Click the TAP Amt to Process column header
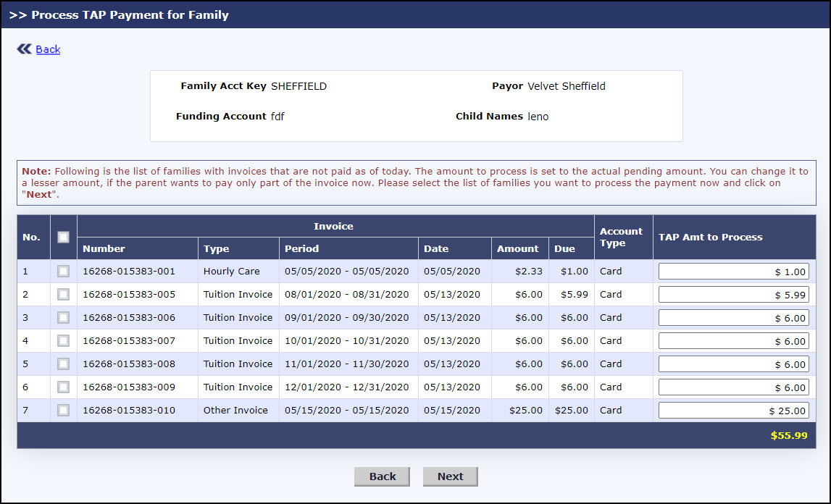The width and height of the screenshot is (831, 504). click(x=710, y=237)
